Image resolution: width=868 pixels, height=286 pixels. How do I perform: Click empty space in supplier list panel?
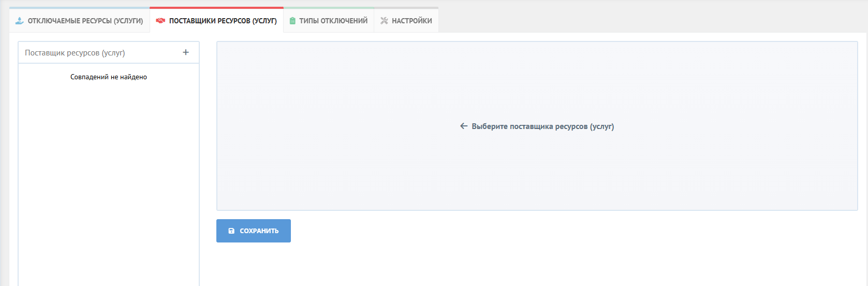(x=109, y=181)
